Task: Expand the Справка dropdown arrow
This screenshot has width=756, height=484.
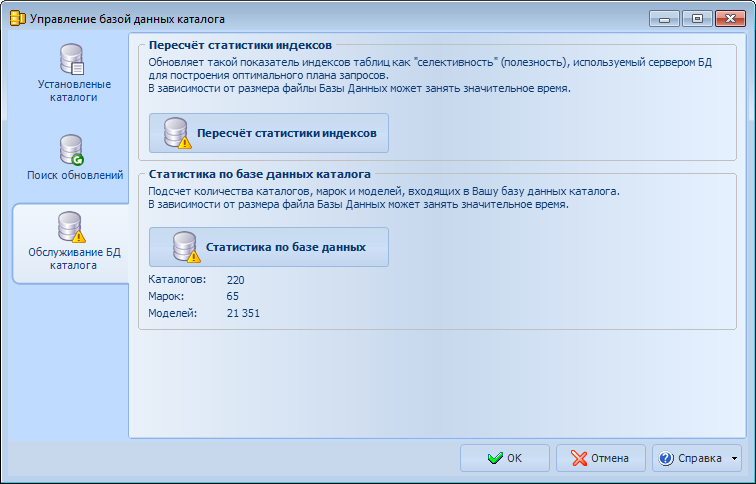Action: pyautogui.click(x=735, y=459)
